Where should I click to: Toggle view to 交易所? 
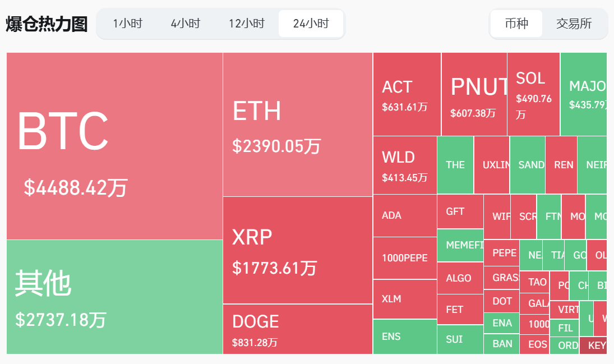coord(574,24)
